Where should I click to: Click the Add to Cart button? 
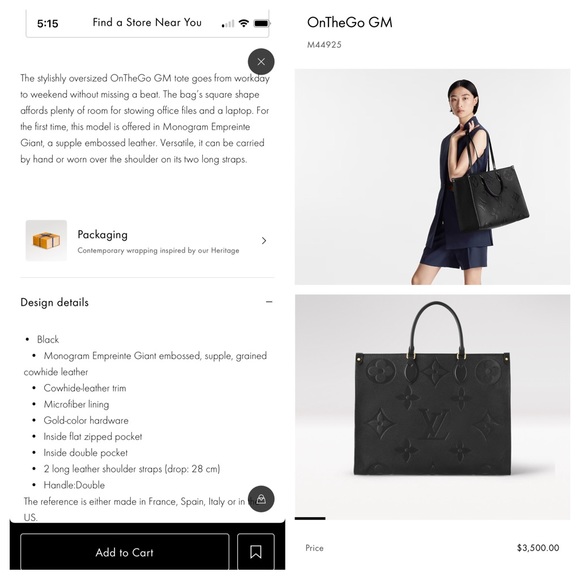click(125, 552)
